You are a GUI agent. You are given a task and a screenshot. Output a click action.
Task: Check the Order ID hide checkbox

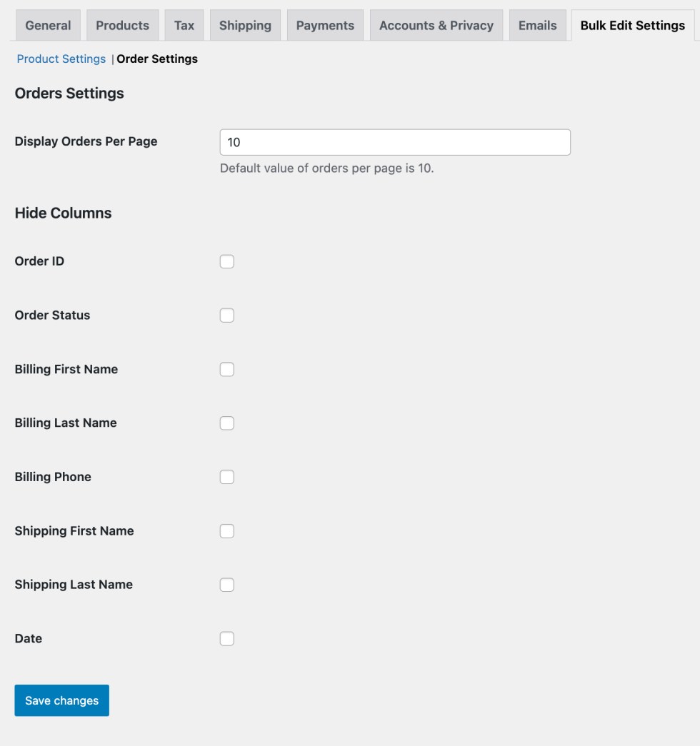click(x=227, y=261)
